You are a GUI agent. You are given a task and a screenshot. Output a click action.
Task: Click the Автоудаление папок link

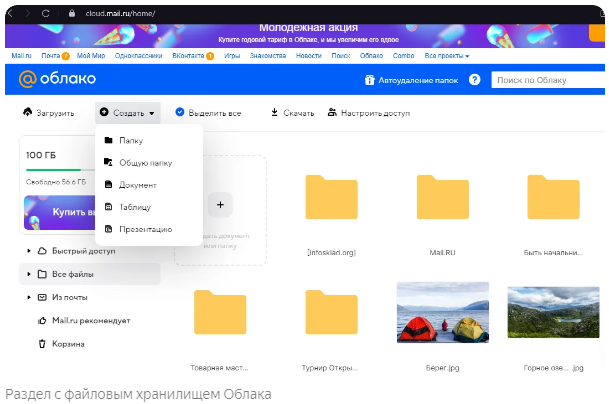click(x=418, y=80)
